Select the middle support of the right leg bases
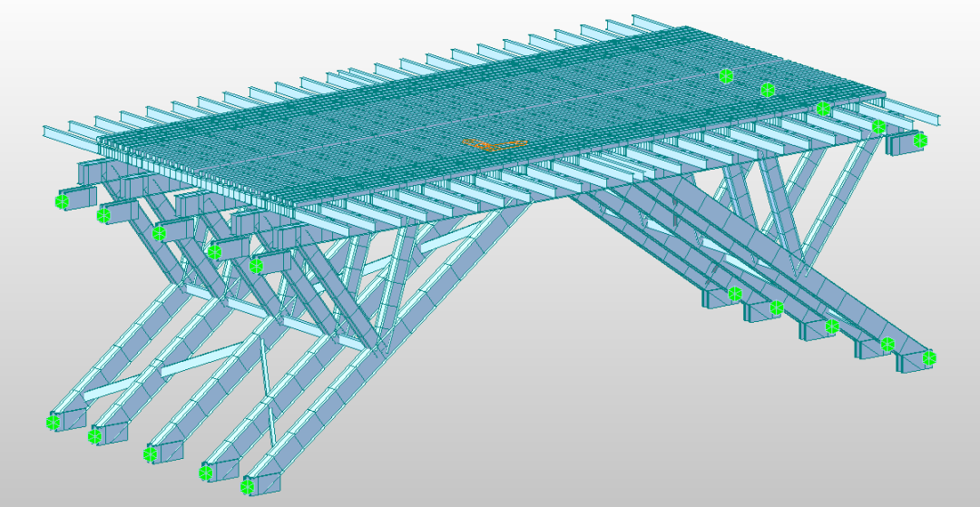The width and height of the screenshot is (980, 507). coord(832,327)
